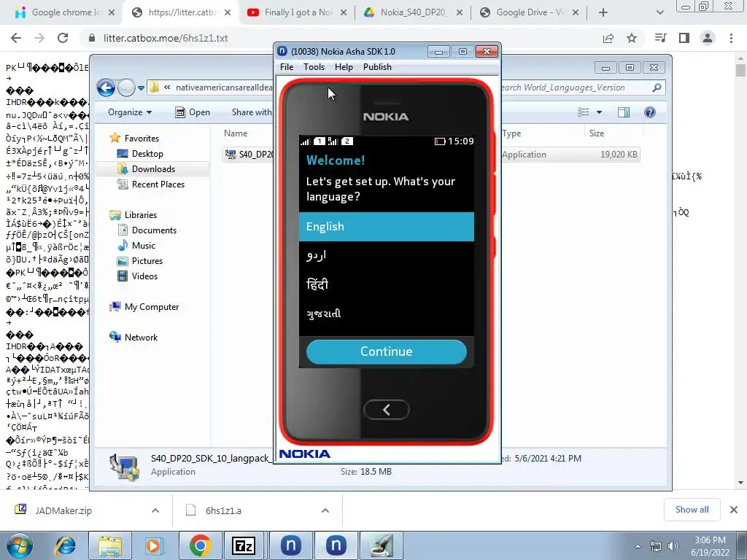Reload the Chrome page
The height and width of the screenshot is (560, 747).
tap(63, 38)
